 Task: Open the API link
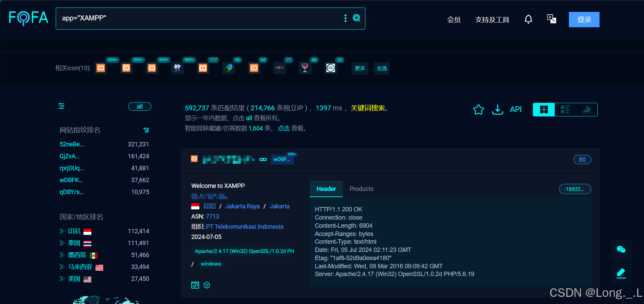tap(516, 109)
